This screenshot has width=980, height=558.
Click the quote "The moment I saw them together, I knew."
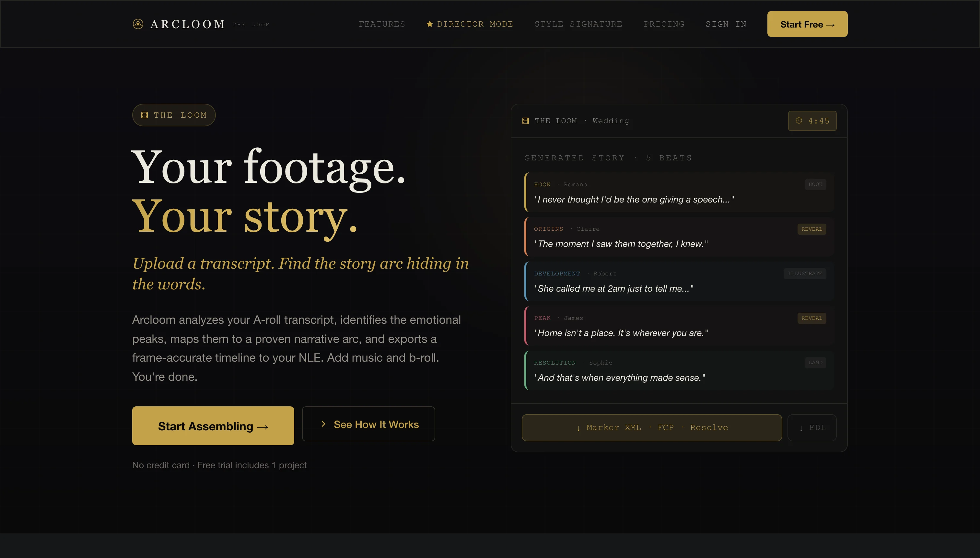coord(621,244)
